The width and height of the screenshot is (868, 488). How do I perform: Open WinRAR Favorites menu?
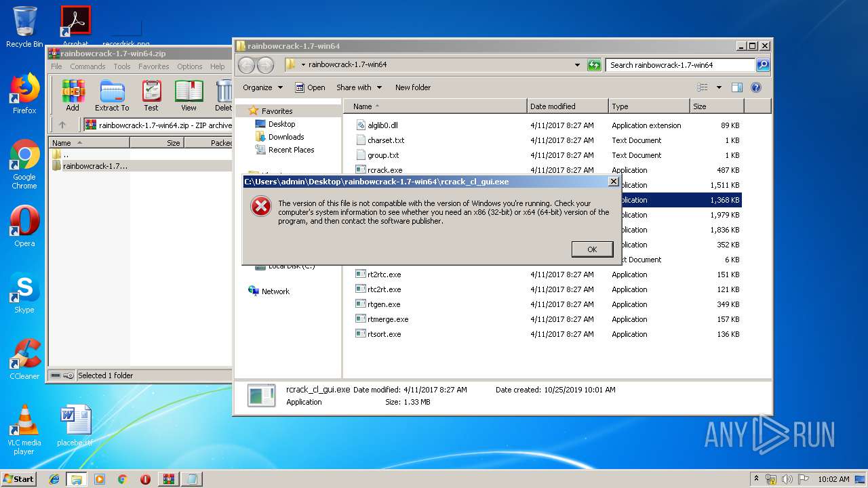coord(154,66)
